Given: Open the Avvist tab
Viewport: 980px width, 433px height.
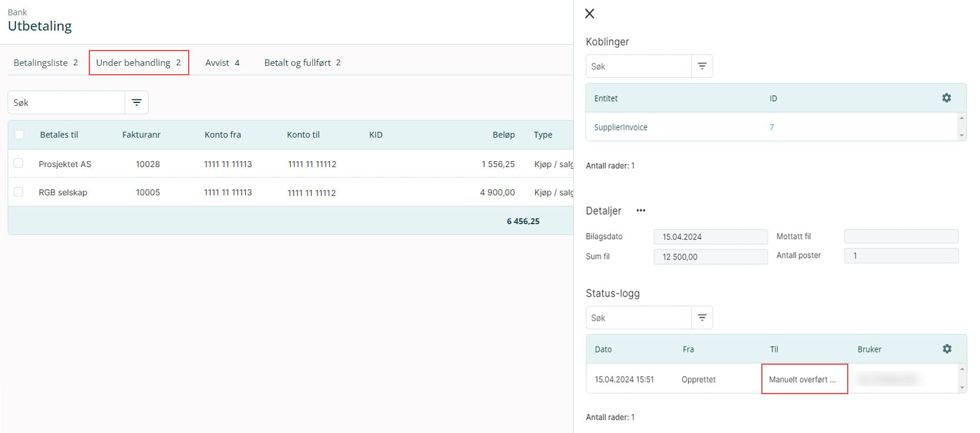Looking at the screenshot, I should [x=222, y=63].
